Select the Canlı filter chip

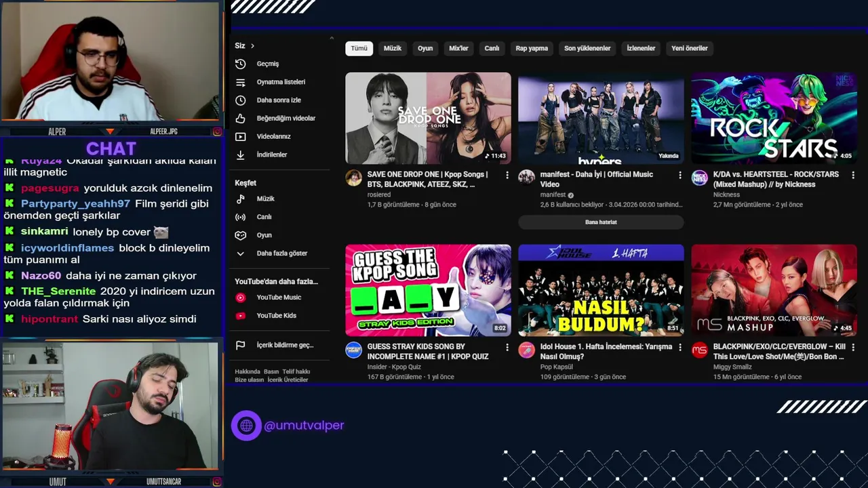click(492, 48)
